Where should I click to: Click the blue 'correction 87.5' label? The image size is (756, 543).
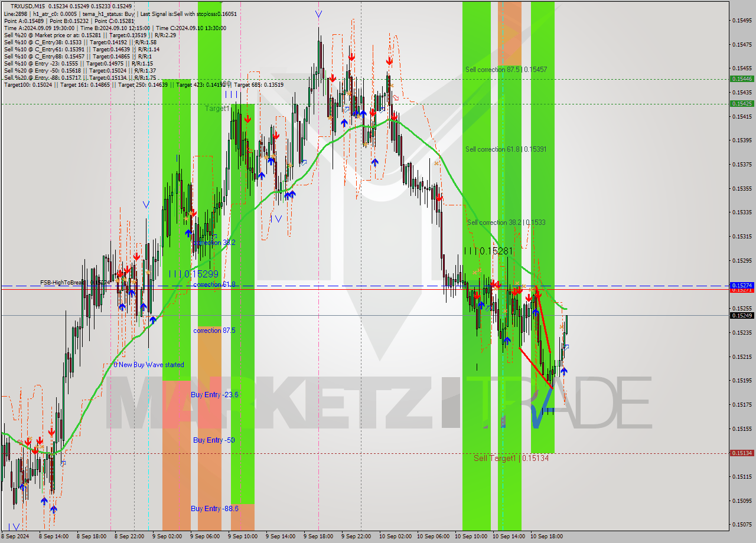click(214, 331)
